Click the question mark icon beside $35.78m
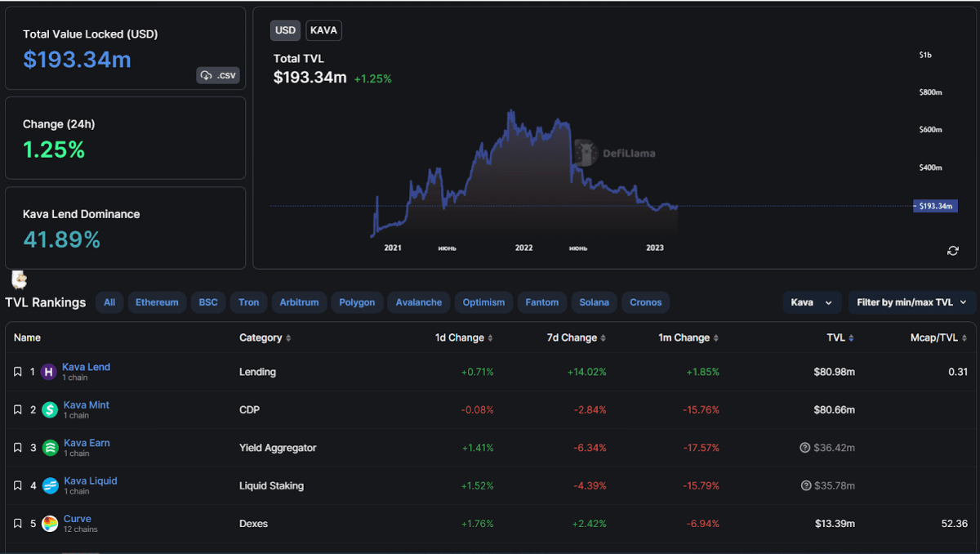980x554 pixels. 806,485
